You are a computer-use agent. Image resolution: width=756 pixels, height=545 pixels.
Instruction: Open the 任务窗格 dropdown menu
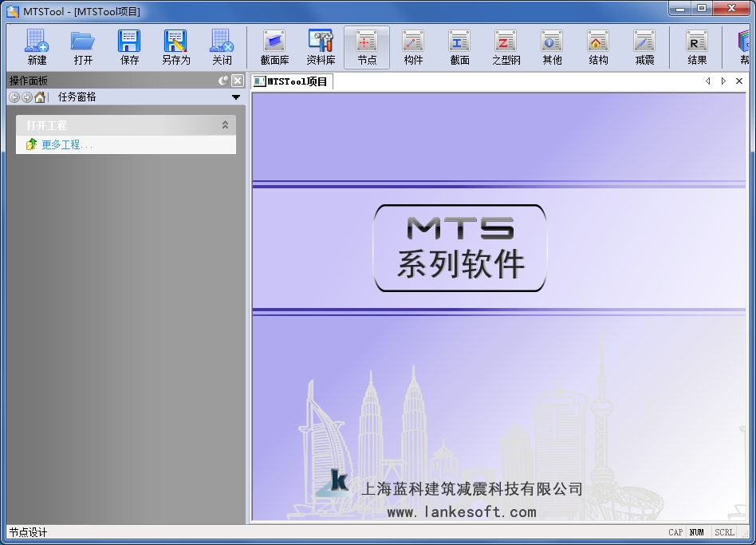[x=235, y=97]
